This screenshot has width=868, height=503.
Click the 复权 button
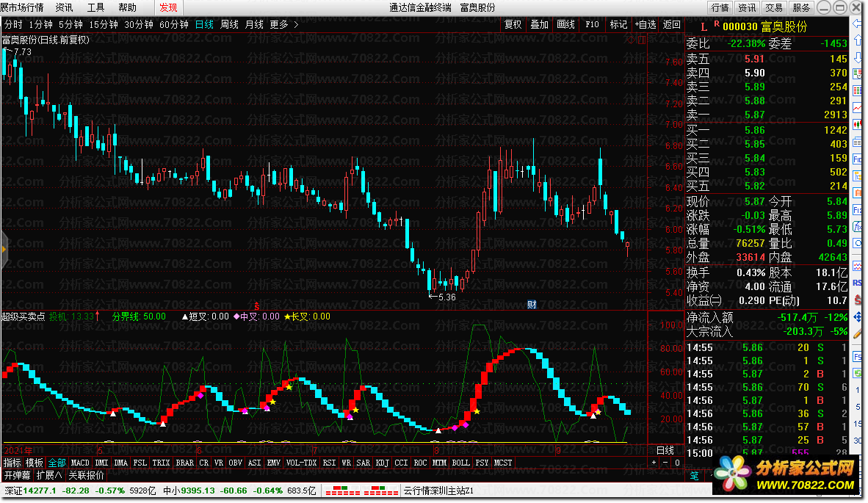[x=513, y=24]
